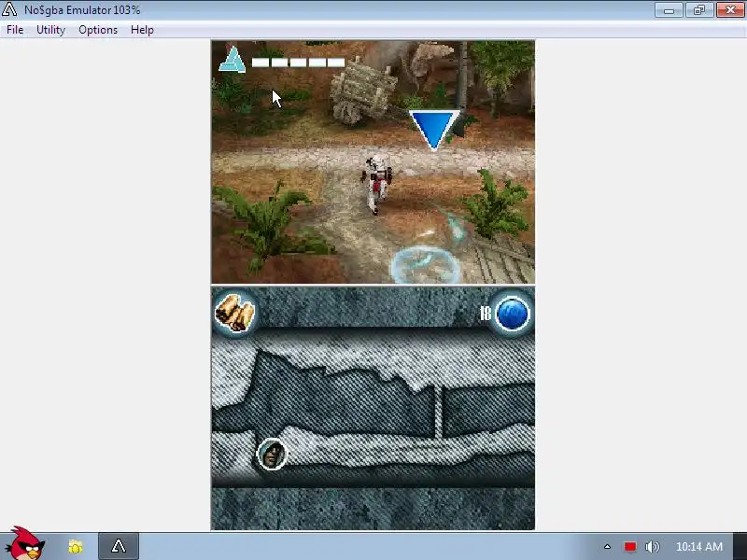Screen dimensions: 747x560
Task: Select the NoSgba emulator taskbar button
Action: (119, 546)
